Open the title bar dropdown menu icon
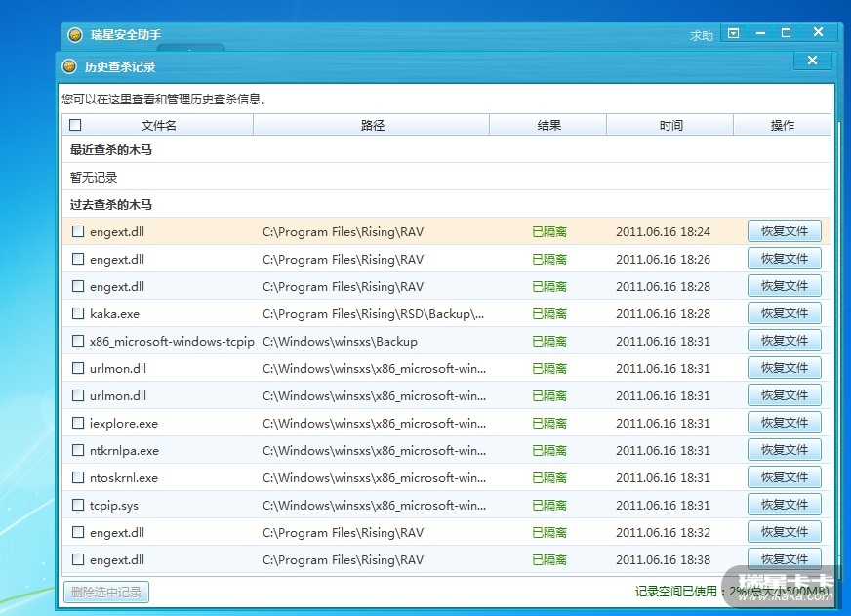 tap(734, 34)
